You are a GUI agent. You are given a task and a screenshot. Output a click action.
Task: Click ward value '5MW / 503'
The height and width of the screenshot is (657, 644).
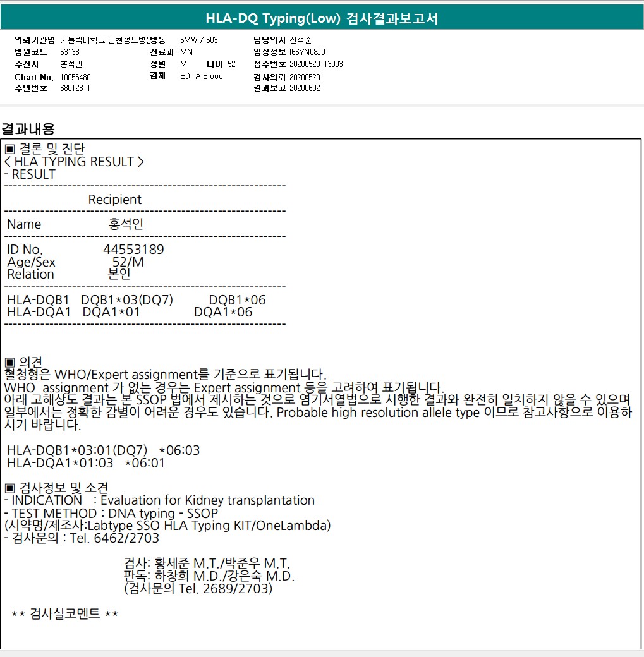coord(198,40)
